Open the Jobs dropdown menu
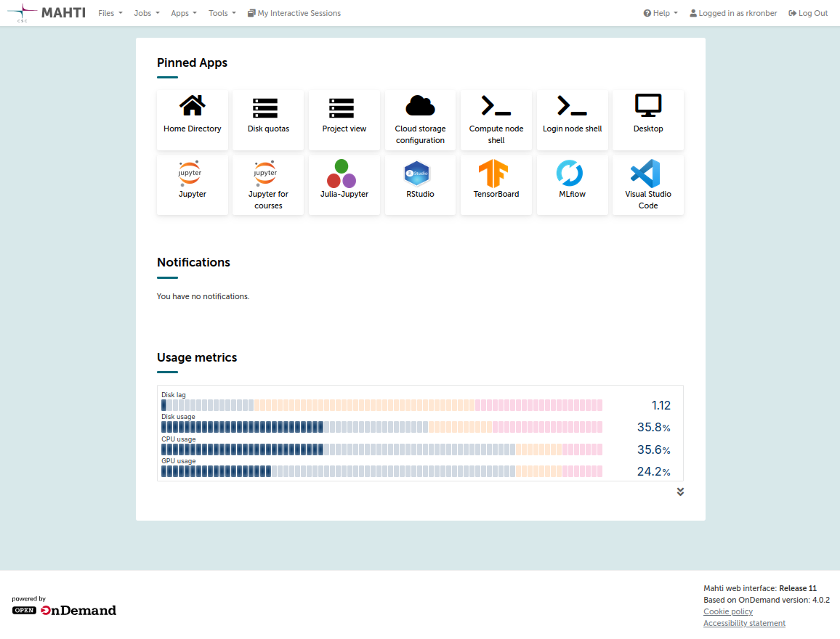The width and height of the screenshot is (840, 639). point(147,13)
